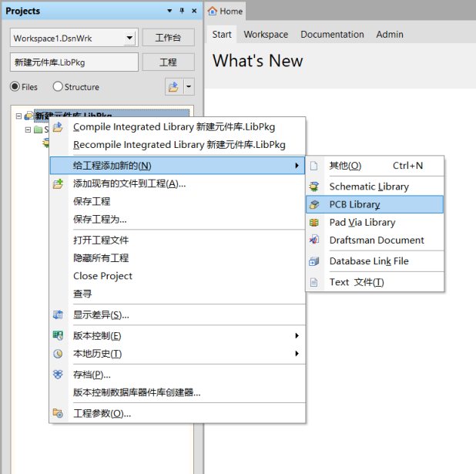
Task: Select the Structure radio button
Action: 57,86
